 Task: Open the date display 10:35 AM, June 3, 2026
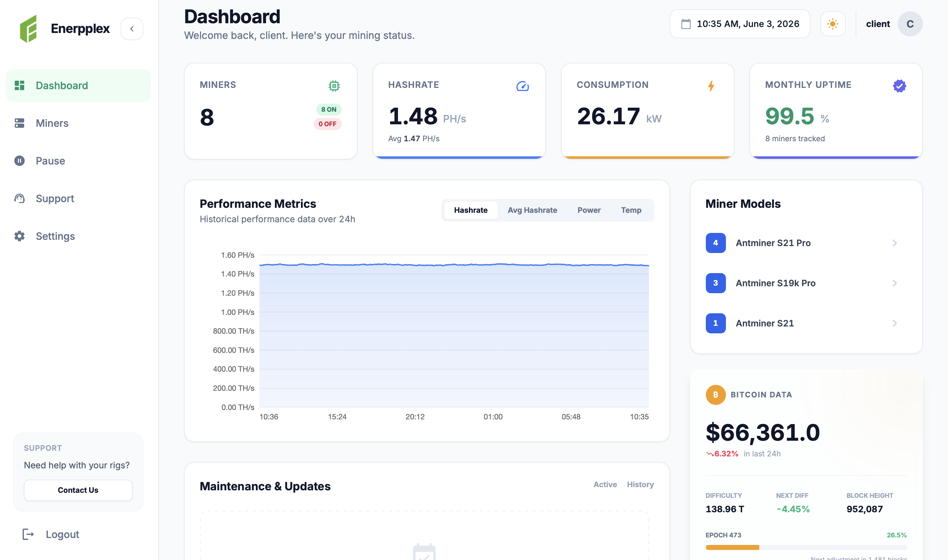tap(740, 24)
